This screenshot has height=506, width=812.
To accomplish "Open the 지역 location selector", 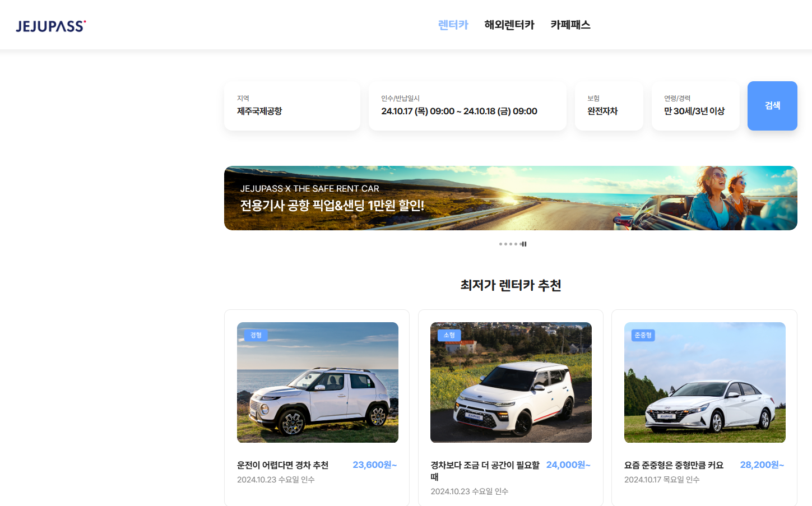I will coord(292,106).
